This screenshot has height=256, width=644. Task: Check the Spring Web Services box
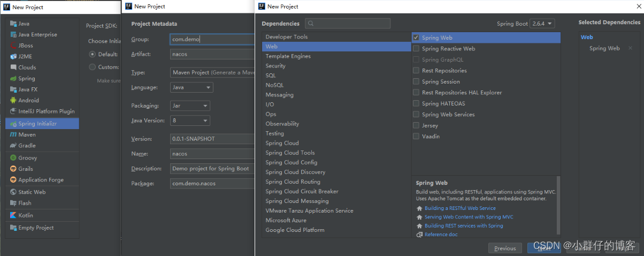[x=416, y=115]
